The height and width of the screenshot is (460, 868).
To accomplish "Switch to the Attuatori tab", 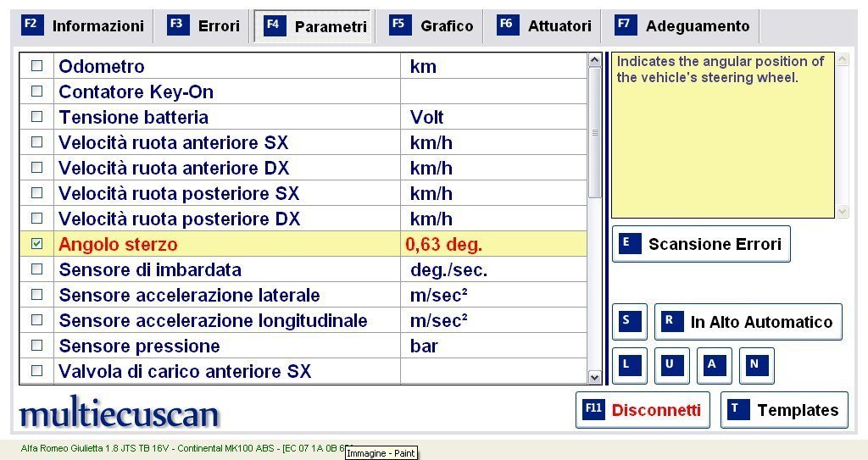I will click(x=545, y=26).
